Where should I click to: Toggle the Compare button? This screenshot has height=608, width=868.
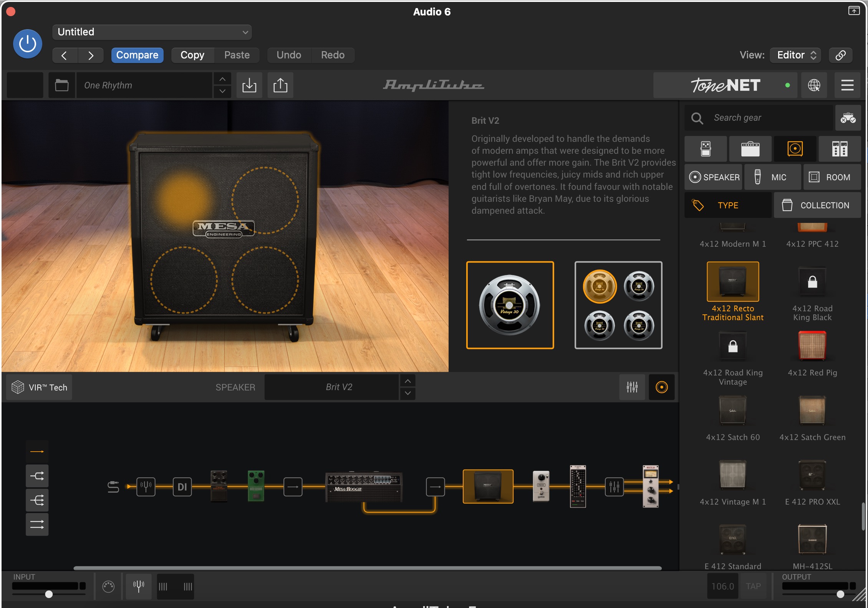[x=137, y=55]
